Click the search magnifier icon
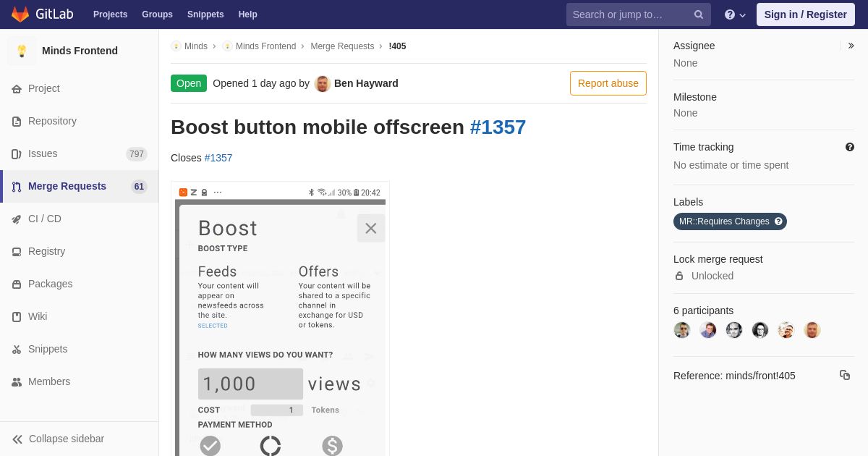The height and width of the screenshot is (456, 868). pos(699,14)
